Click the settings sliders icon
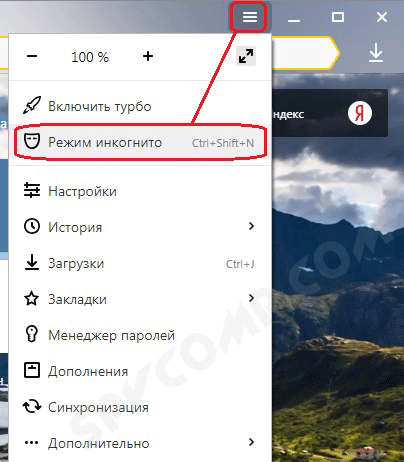This screenshot has width=404, height=462. 32,190
